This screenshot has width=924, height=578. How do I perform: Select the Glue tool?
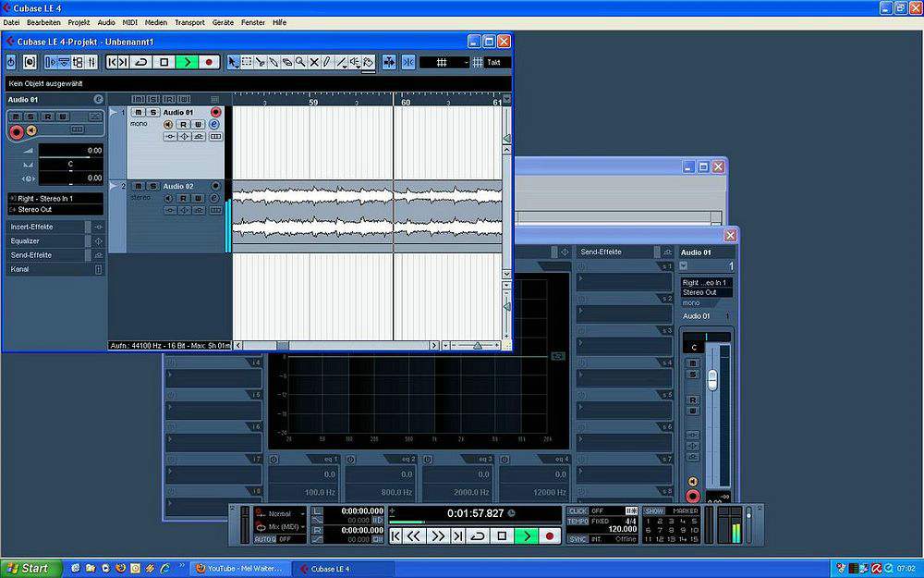coord(274,62)
